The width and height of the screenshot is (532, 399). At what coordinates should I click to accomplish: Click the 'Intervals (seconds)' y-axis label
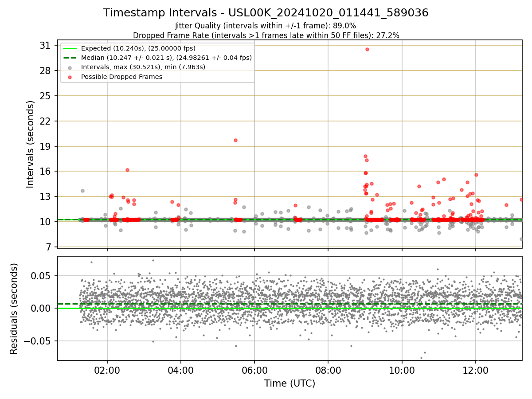[x=30, y=144]
